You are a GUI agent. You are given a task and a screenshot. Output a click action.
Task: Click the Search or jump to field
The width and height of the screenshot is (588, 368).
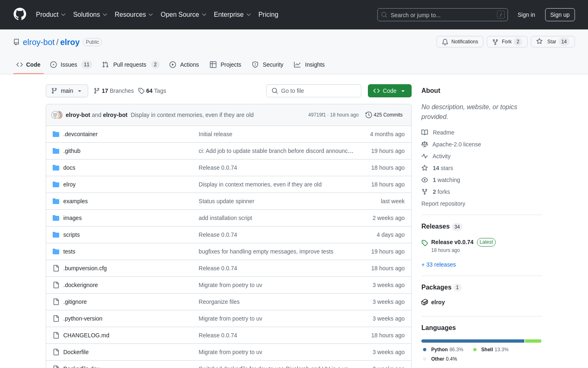tap(443, 15)
